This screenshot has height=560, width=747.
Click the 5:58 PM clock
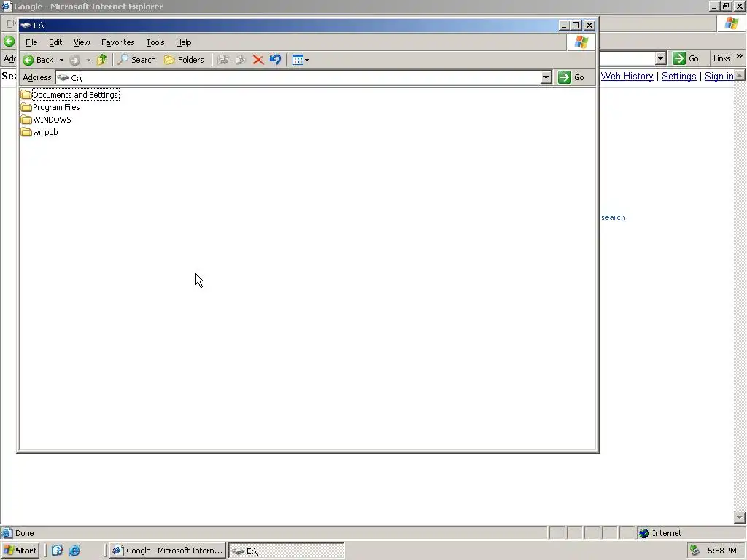click(721, 551)
